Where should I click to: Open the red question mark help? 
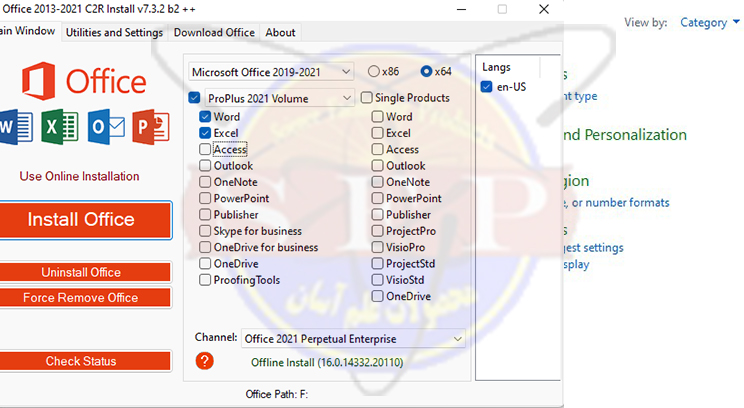coord(205,361)
